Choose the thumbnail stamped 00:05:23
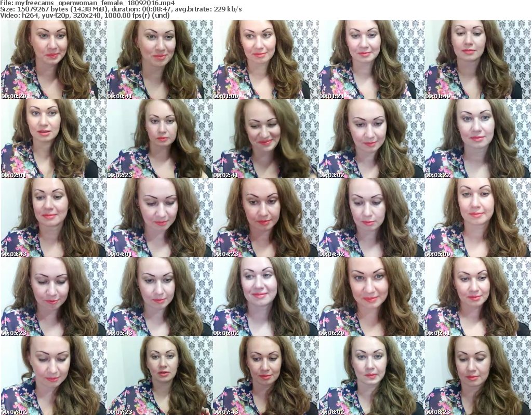 [54, 297]
